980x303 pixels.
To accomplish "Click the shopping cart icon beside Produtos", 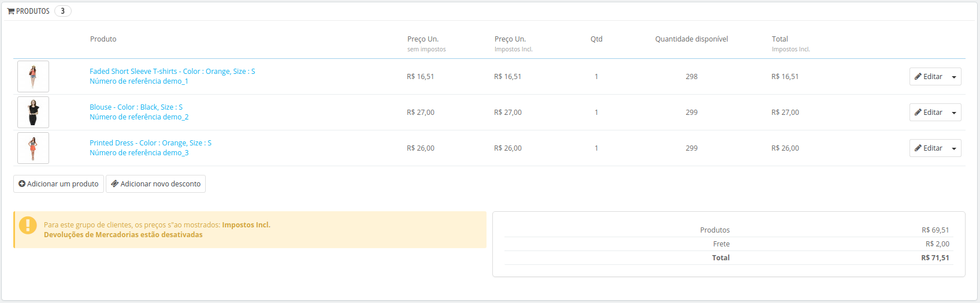I will 11,11.
